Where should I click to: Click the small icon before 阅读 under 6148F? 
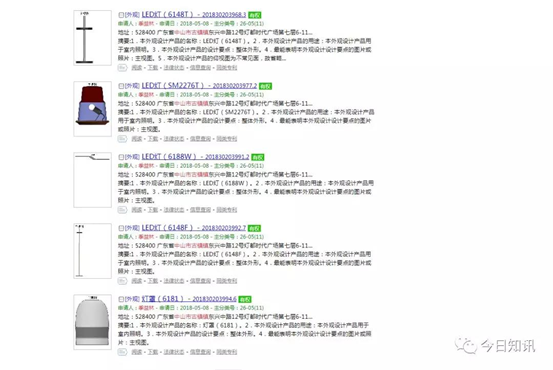click(x=122, y=281)
